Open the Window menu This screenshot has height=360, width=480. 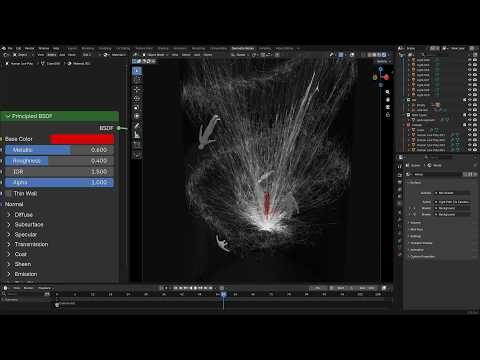click(x=44, y=48)
